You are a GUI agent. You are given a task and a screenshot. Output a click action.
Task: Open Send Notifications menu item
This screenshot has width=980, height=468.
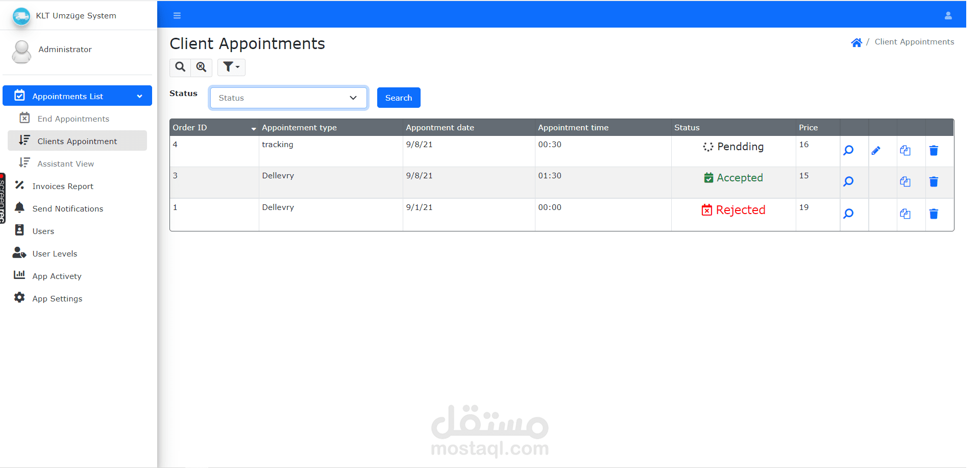[x=77, y=208]
